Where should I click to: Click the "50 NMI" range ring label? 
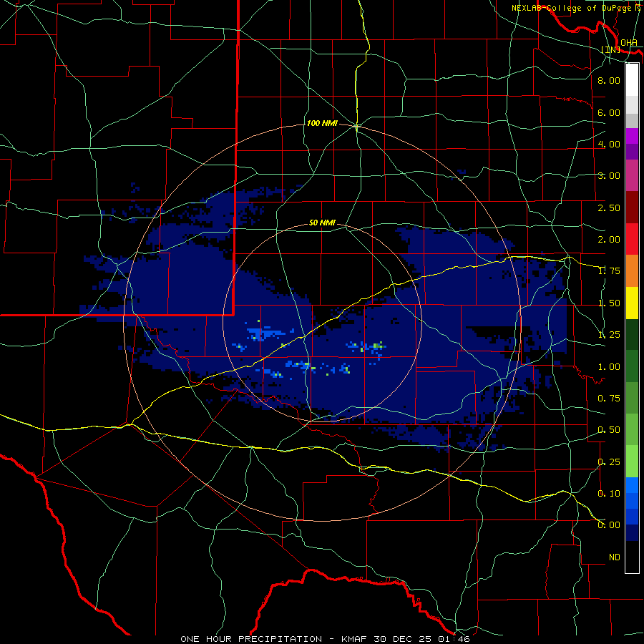pyautogui.click(x=322, y=223)
